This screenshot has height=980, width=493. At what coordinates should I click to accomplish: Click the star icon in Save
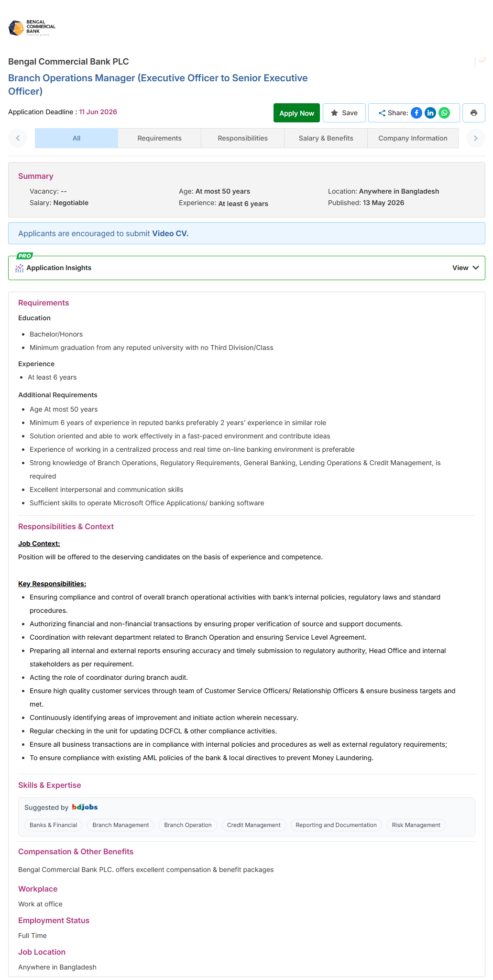point(334,113)
